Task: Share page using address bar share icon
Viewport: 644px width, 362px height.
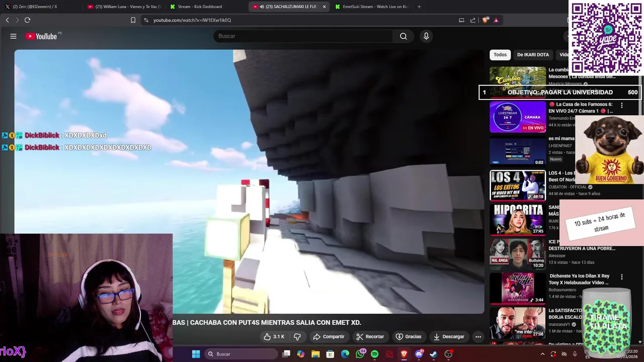Action: tap(473, 20)
